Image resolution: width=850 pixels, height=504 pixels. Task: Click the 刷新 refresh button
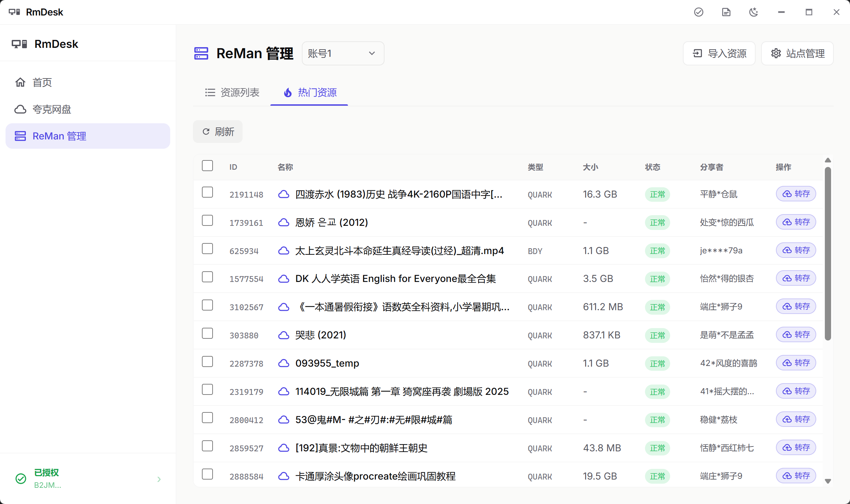pos(218,132)
